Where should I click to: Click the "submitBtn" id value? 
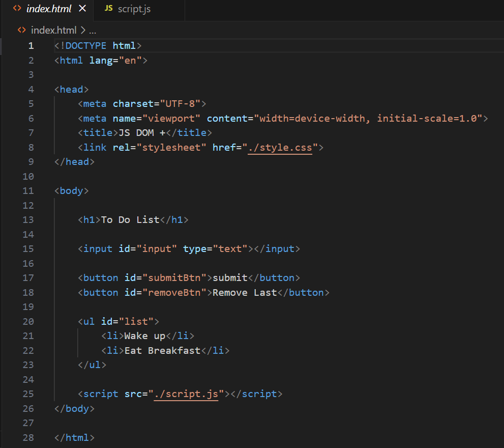click(174, 278)
